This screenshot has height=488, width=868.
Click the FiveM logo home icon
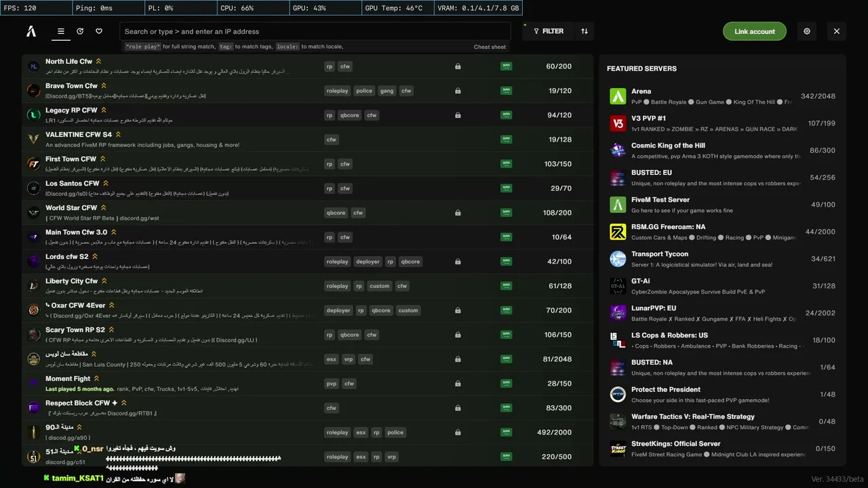coord(31,31)
